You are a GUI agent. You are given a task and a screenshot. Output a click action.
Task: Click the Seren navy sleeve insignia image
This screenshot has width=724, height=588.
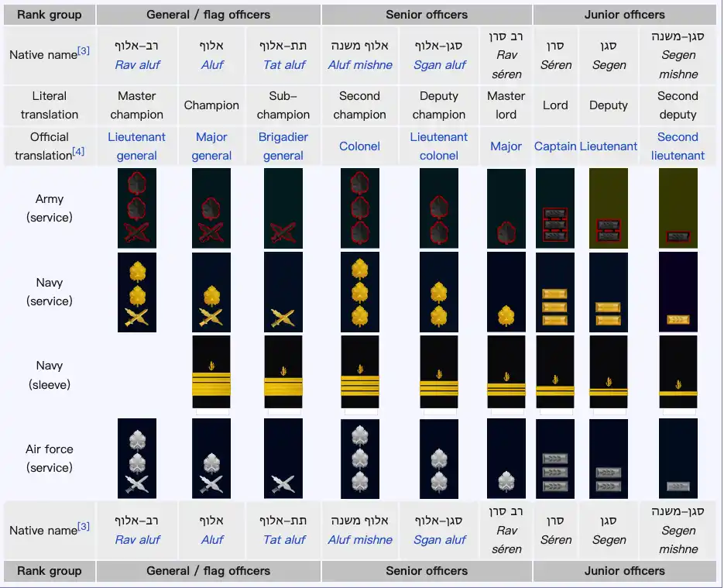pos(555,371)
